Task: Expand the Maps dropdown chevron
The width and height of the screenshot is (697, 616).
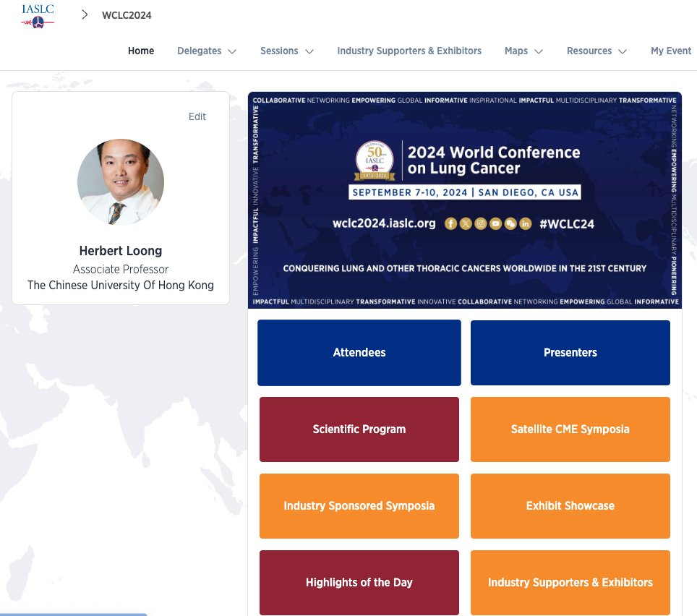Action: click(x=539, y=51)
